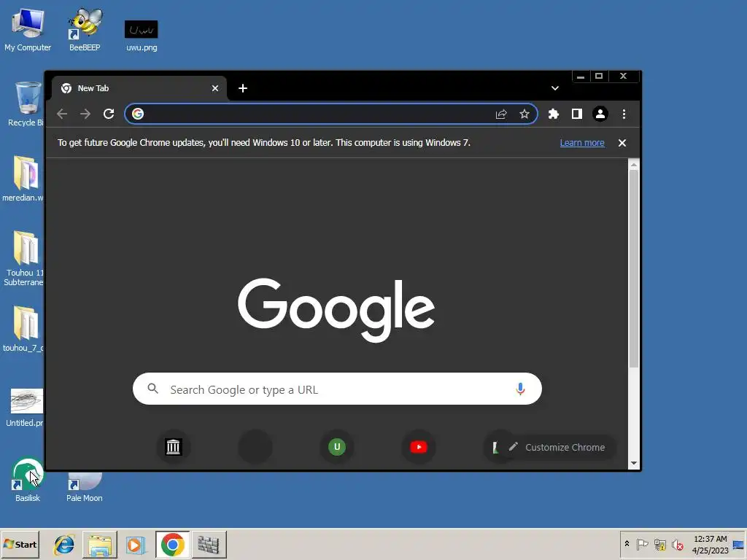The width and height of the screenshot is (747, 560).
Task: Bookmark this tab with the star icon
Action: (524, 114)
